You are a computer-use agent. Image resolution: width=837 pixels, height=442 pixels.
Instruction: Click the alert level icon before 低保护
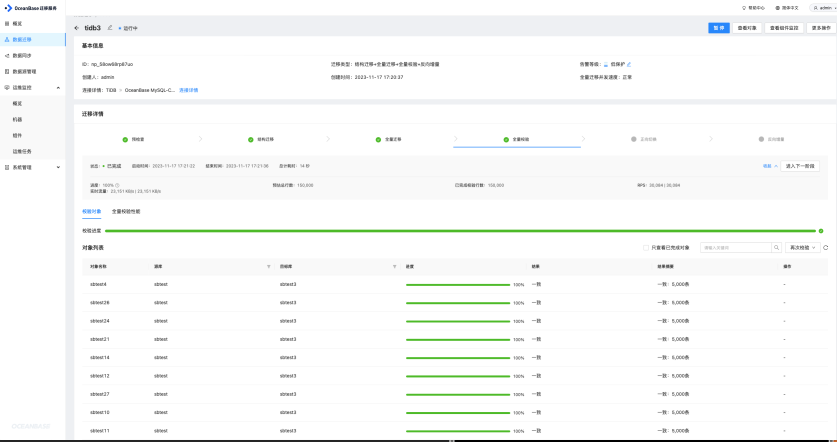[606, 64]
